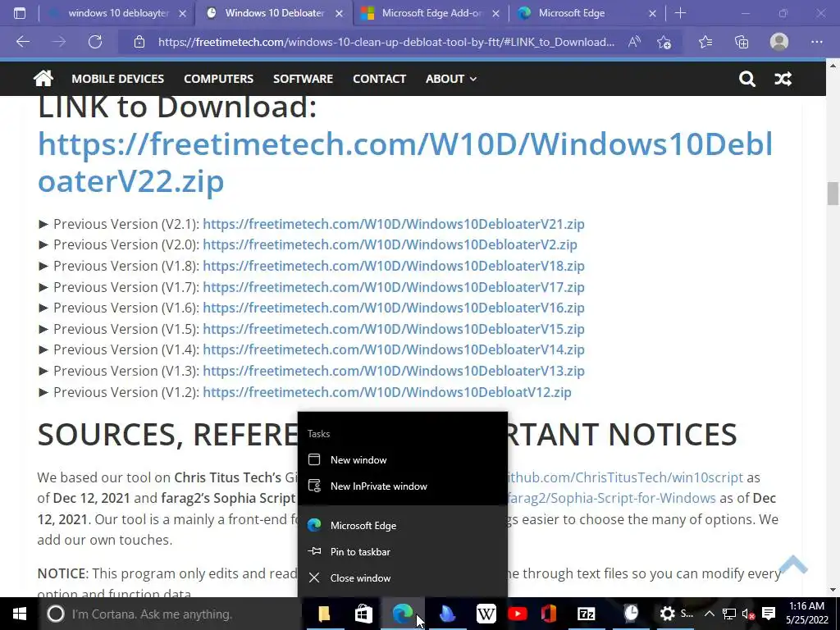Open the user profile avatar
This screenshot has height=630, width=840.
tap(779, 42)
